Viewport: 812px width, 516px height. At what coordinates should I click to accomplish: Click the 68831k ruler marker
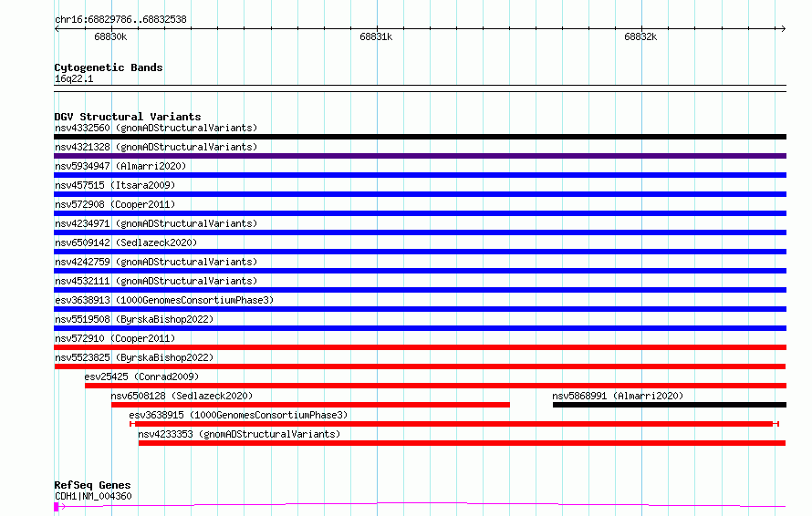376,36
